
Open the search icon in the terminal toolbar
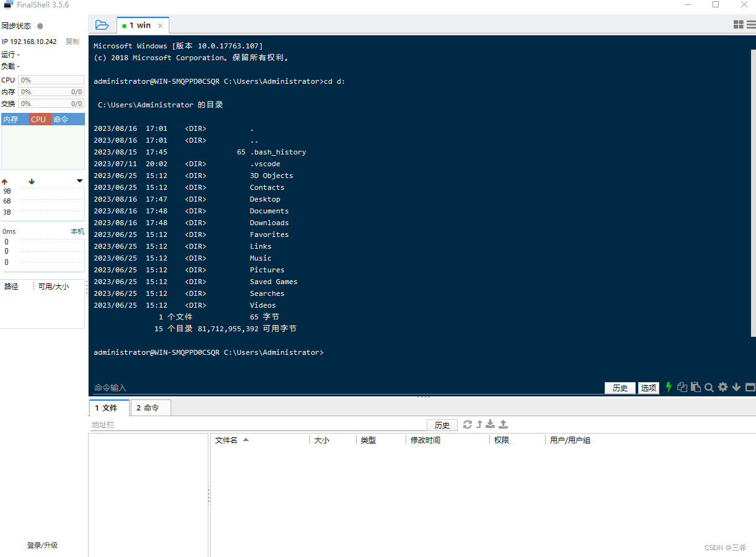709,388
